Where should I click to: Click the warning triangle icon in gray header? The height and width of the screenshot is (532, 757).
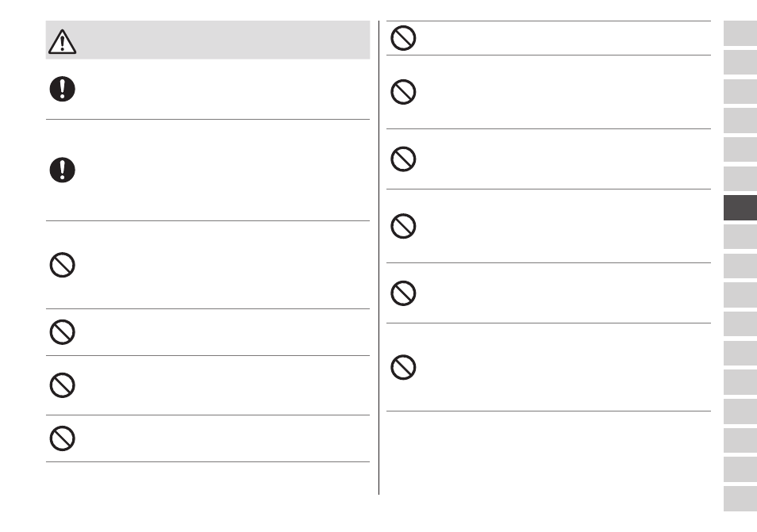click(62, 42)
